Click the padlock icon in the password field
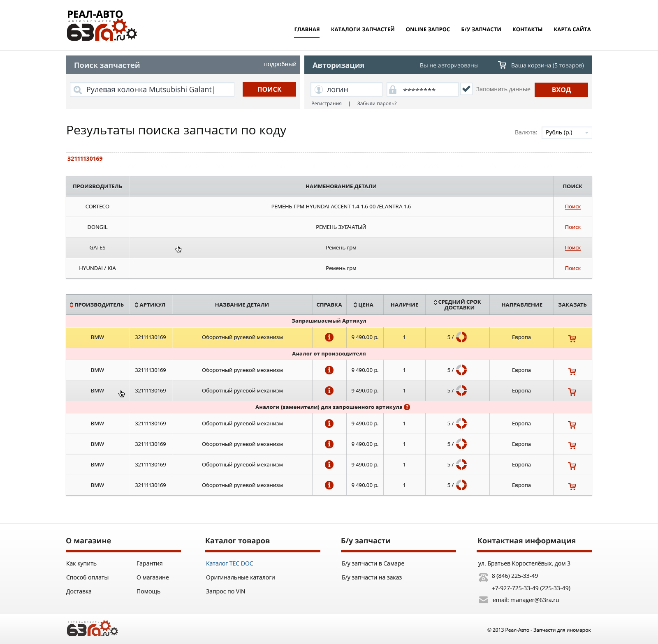This screenshot has width=658, height=644. point(393,90)
